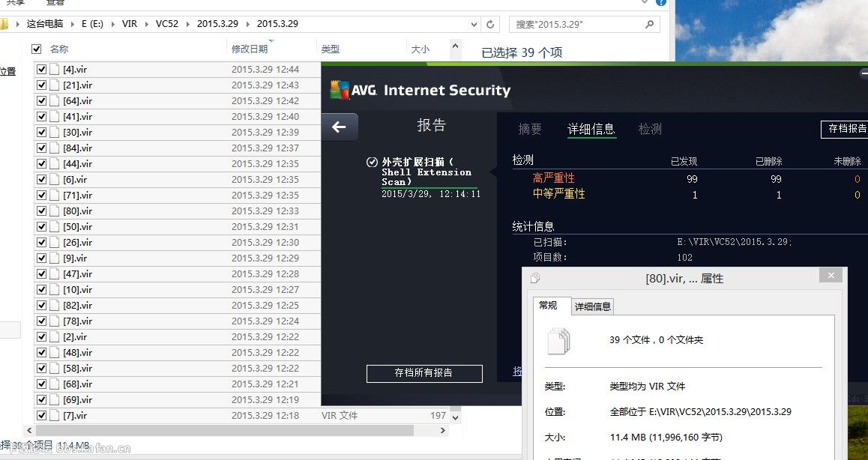Image resolution: width=868 pixels, height=460 pixels.
Task: Click the refresh icon beside the address bar
Action: point(490,25)
